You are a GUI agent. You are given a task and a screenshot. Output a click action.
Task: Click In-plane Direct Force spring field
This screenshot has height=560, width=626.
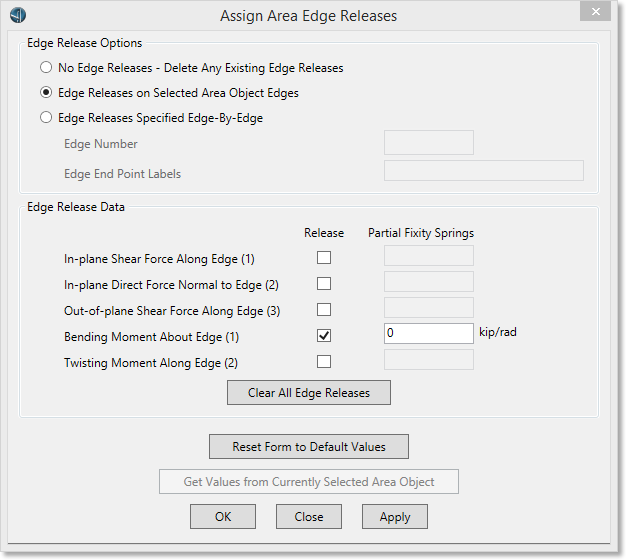[429, 281]
